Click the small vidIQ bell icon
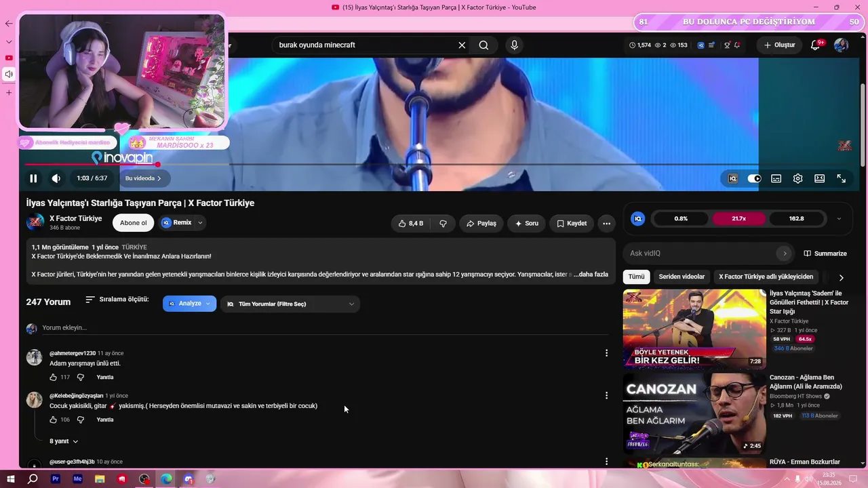This screenshot has width=868, height=488. coord(737,45)
